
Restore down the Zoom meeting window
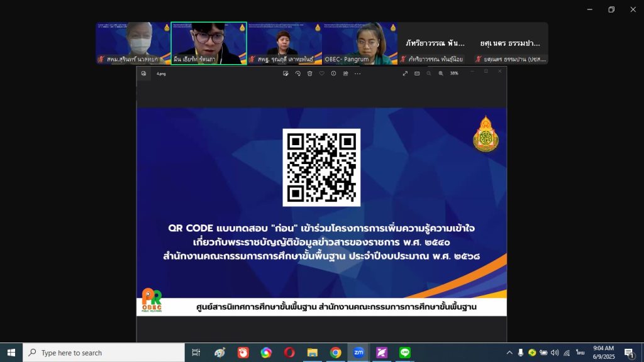(611, 9)
